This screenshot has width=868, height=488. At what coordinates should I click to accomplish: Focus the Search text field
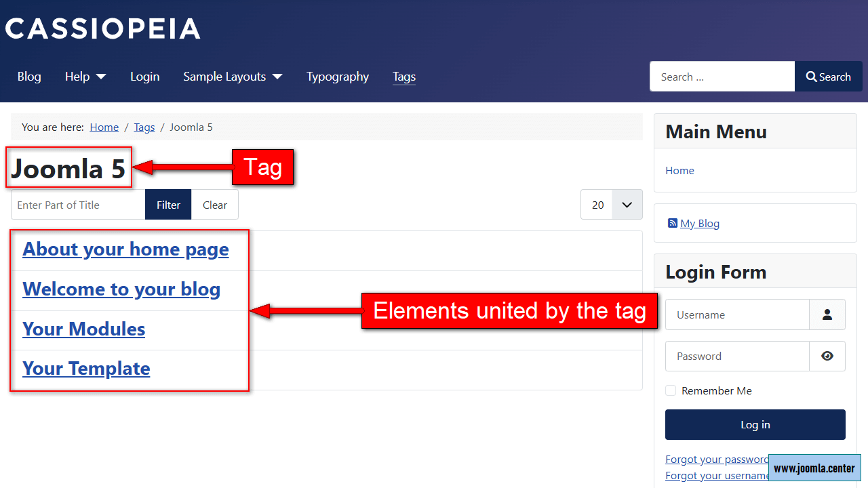pyautogui.click(x=722, y=77)
